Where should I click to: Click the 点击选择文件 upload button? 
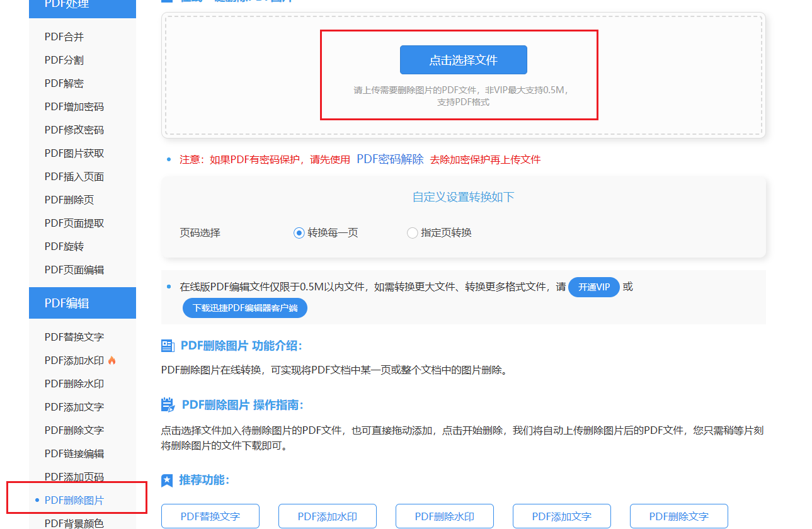(463, 59)
